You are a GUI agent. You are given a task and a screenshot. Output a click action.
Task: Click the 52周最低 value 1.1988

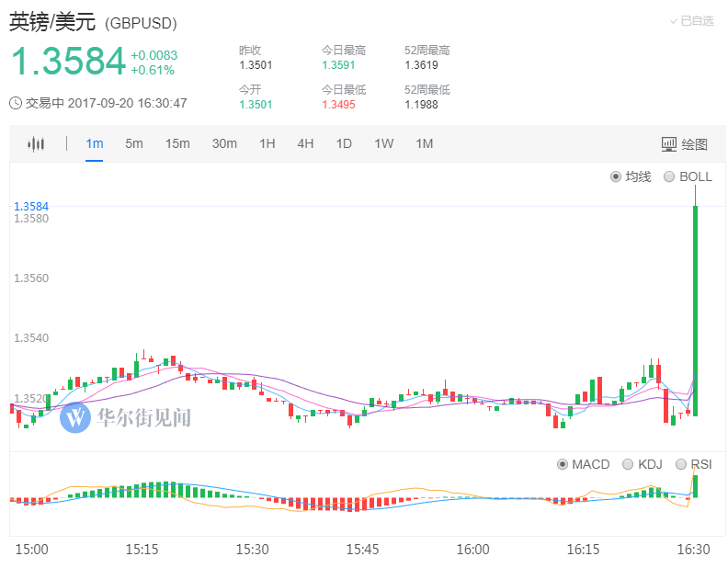421,105
